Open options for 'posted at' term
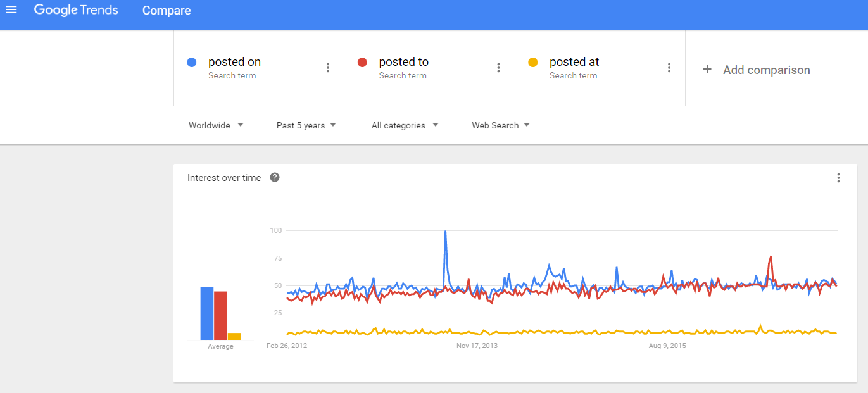 pos(669,68)
